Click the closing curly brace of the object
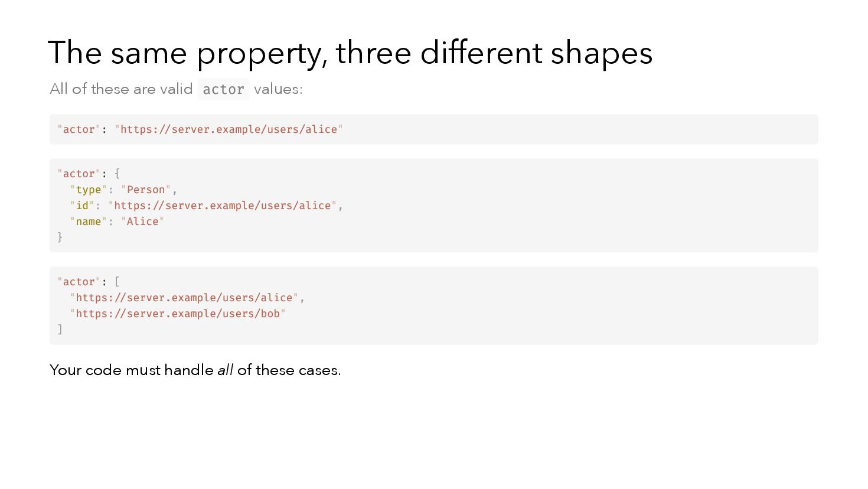 pyautogui.click(x=60, y=237)
